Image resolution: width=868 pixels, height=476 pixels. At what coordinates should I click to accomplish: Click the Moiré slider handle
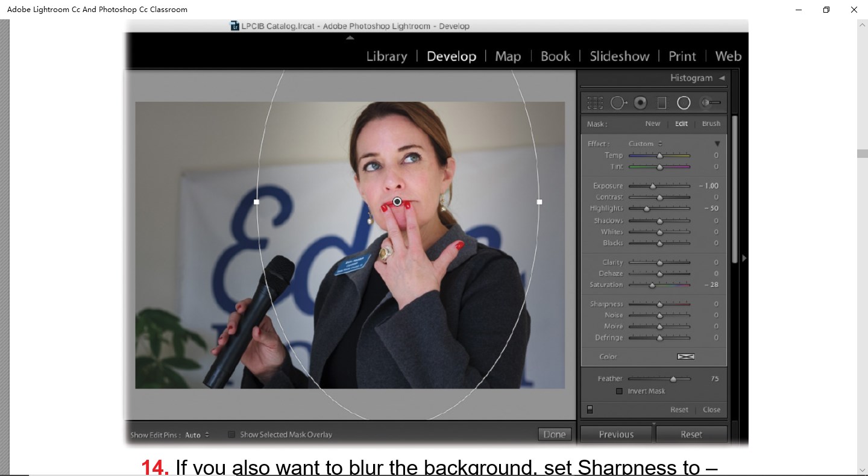click(659, 327)
